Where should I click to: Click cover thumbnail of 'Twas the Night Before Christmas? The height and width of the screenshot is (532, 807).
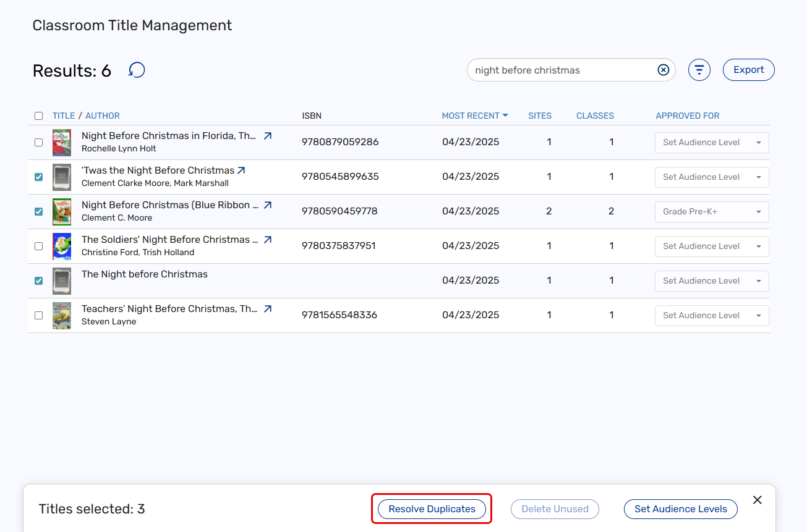click(x=62, y=177)
